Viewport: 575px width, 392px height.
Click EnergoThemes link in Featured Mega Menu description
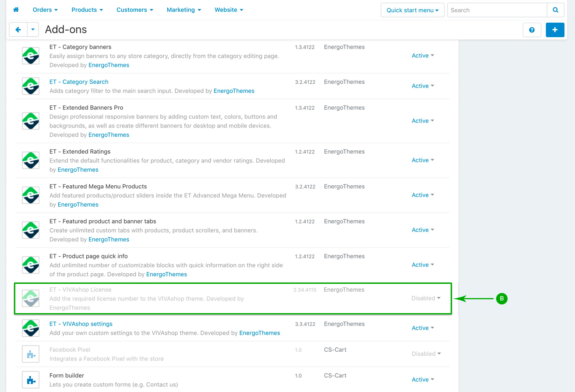pyautogui.click(x=78, y=205)
